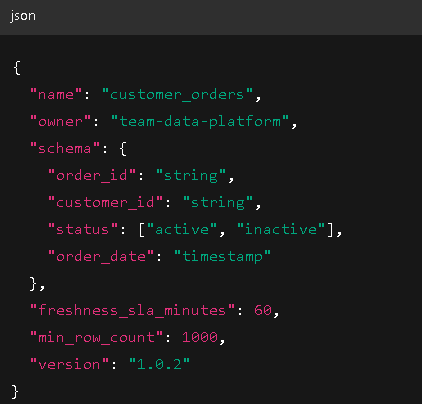Click the "name" key
Screen dimensions: 422x404
[56, 94]
